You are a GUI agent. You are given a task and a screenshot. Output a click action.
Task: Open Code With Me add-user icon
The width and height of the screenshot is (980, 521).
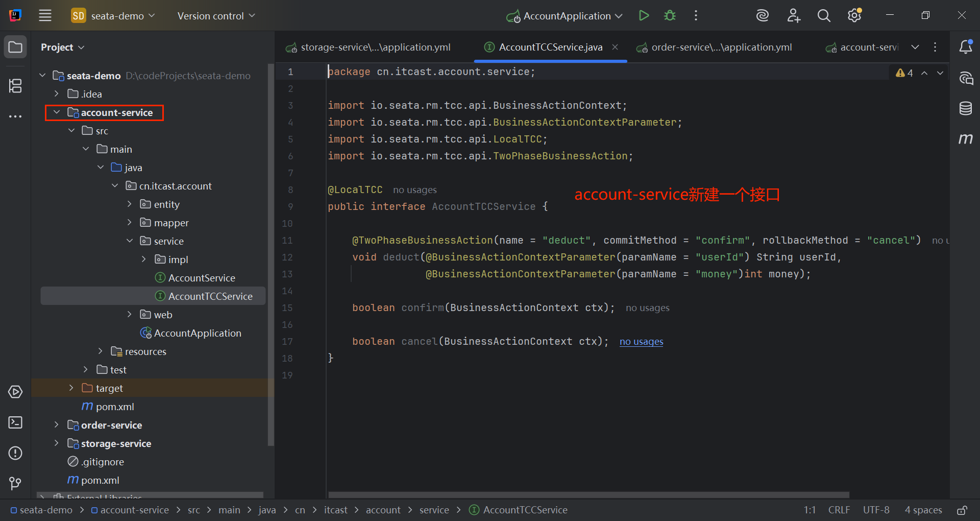(x=793, y=15)
